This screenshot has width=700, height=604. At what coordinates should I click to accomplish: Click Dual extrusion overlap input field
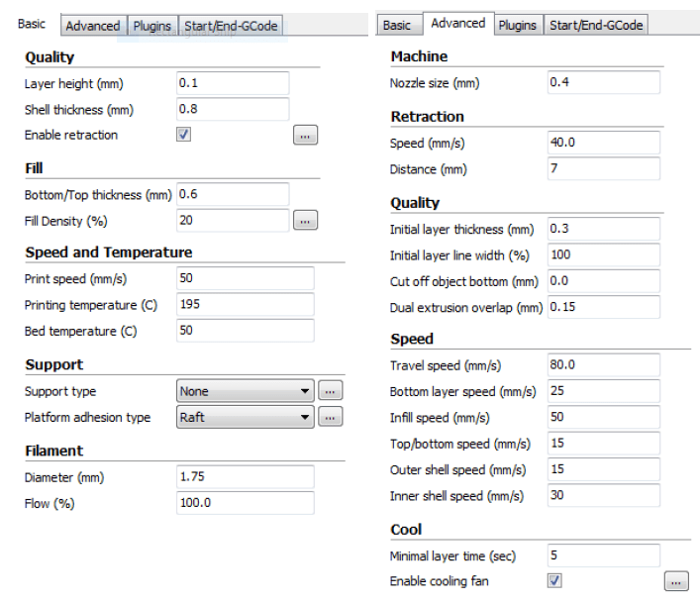point(604,307)
